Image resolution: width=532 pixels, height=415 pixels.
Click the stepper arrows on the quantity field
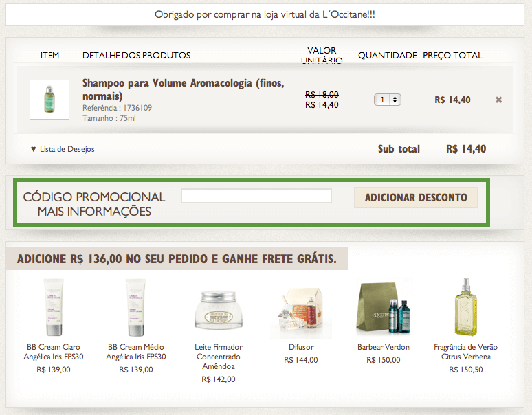coord(395,100)
